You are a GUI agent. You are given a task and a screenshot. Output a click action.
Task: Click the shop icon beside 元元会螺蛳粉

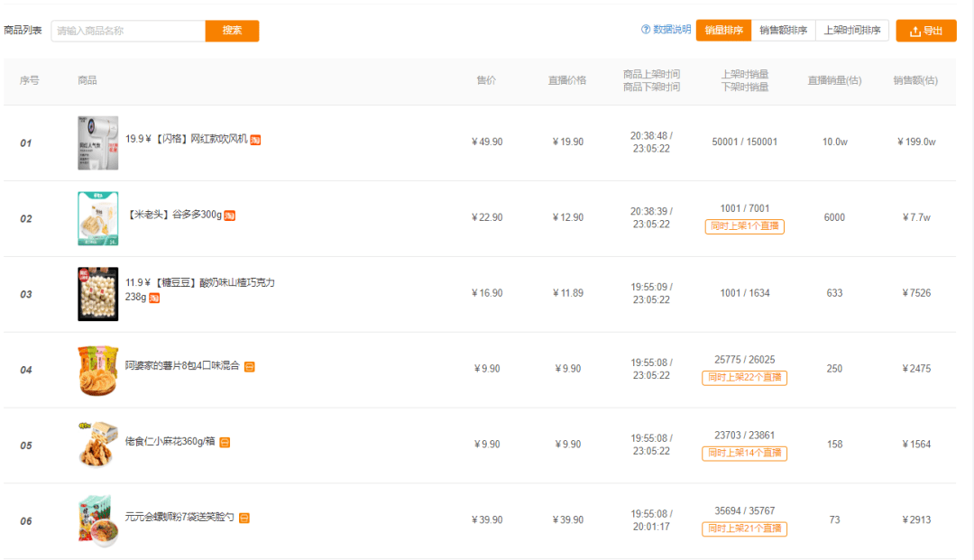pos(244,518)
